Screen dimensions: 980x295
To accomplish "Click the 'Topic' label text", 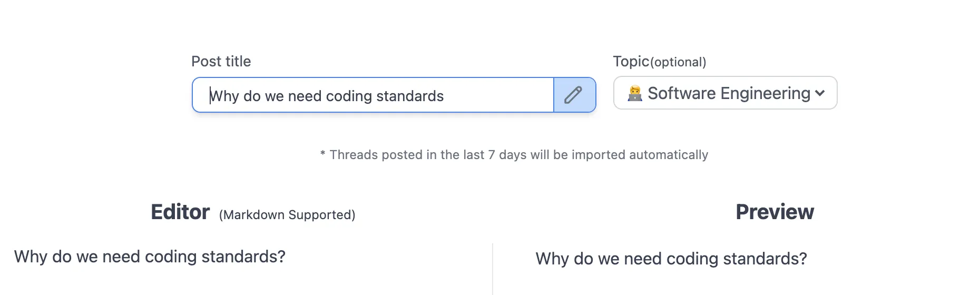I will (x=631, y=62).
